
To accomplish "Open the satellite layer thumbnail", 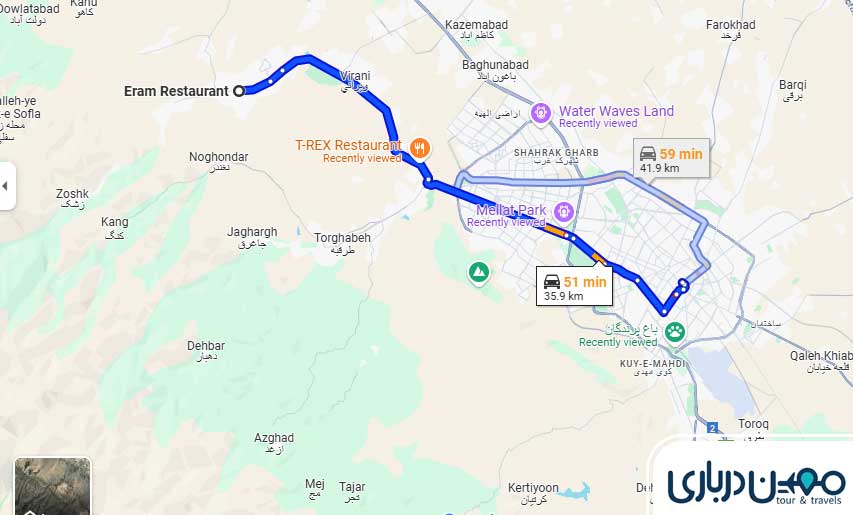I will click(x=52, y=486).
